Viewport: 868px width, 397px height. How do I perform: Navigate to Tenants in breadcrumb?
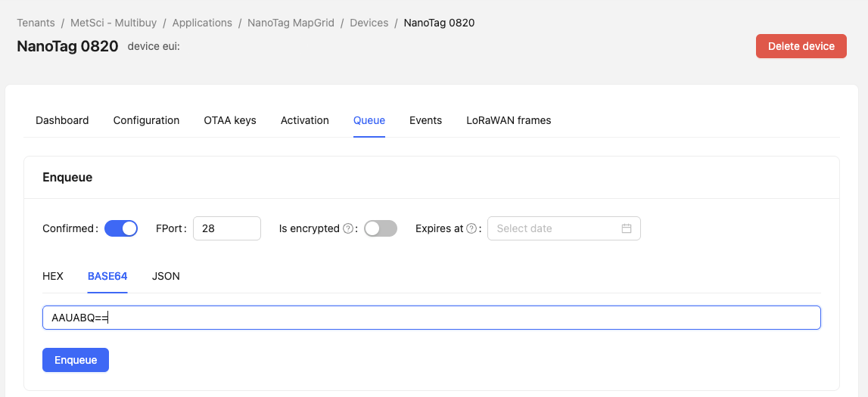[36, 23]
